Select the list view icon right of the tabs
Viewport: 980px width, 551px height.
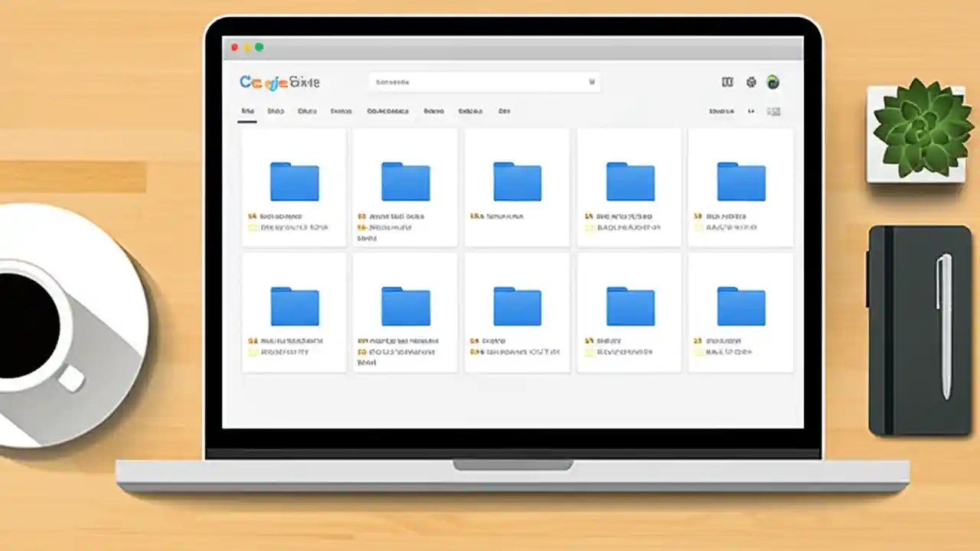(x=773, y=111)
